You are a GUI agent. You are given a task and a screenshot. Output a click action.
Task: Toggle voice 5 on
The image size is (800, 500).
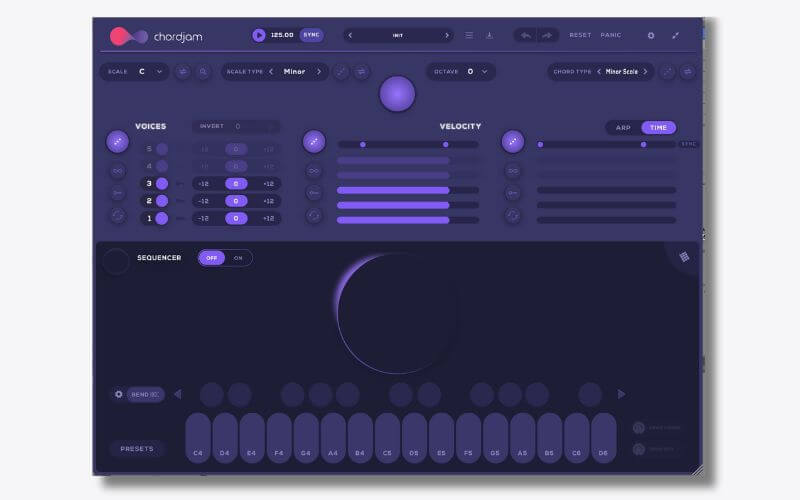coord(162,149)
